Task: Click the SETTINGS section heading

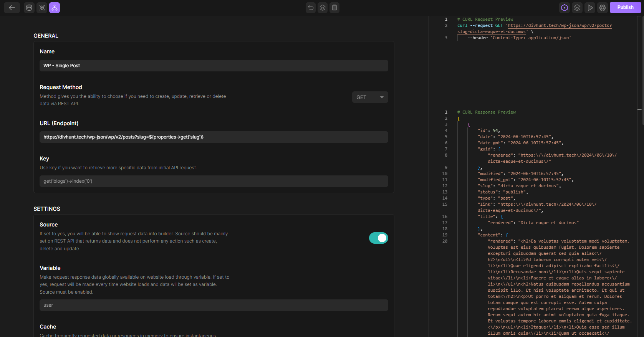Action: (x=47, y=209)
